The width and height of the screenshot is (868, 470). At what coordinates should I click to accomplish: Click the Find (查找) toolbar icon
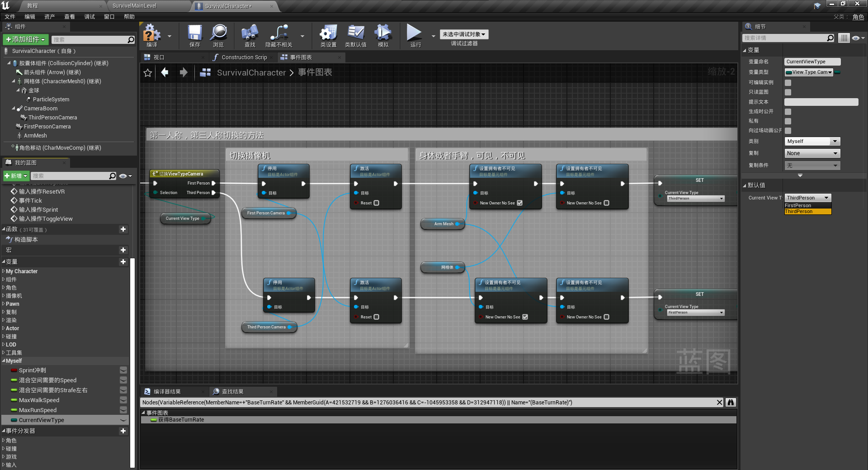pyautogui.click(x=250, y=35)
